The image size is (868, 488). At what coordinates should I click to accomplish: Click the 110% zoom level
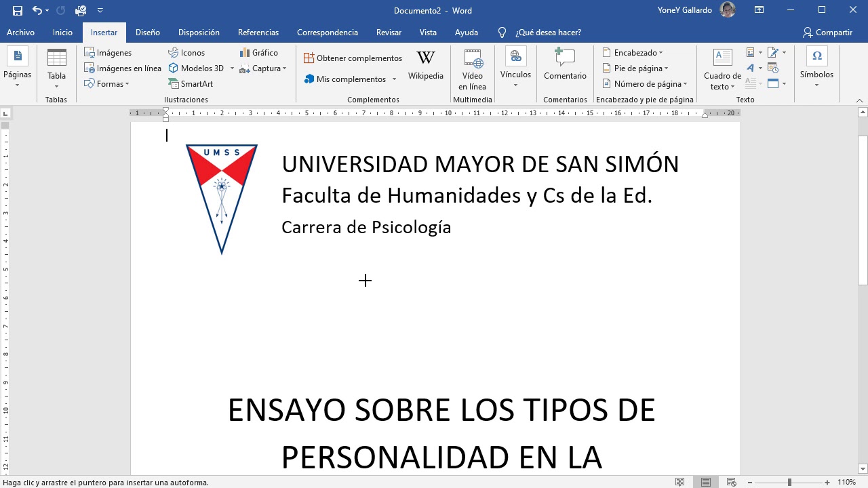click(x=846, y=483)
